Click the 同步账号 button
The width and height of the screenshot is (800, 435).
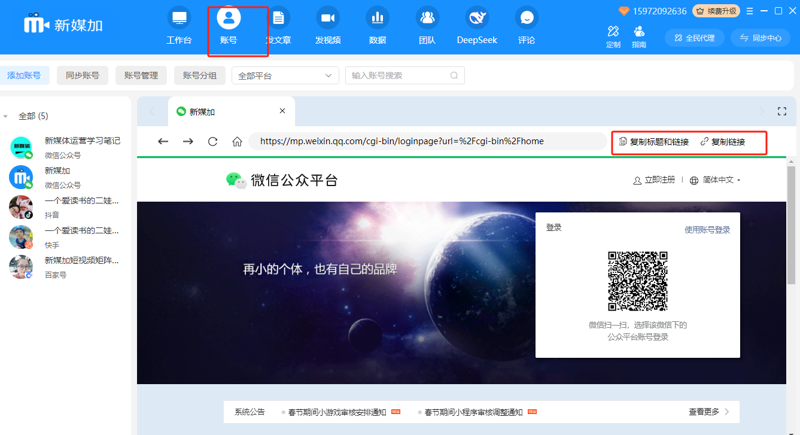pyautogui.click(x=82, y=75)
